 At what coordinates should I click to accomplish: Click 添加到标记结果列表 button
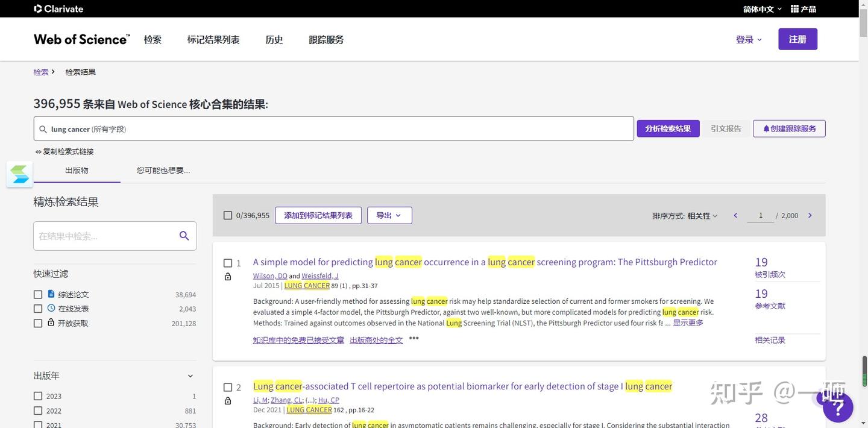[318, 215]
